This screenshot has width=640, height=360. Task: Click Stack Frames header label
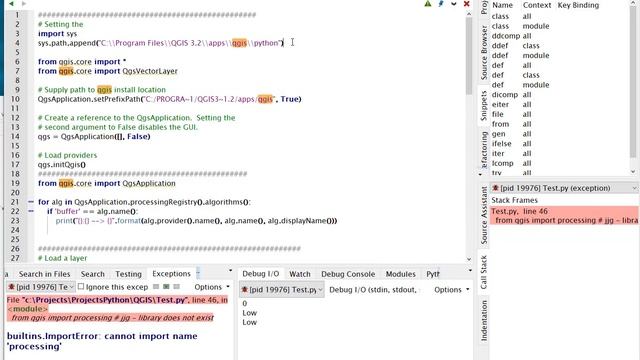point(514,200)
